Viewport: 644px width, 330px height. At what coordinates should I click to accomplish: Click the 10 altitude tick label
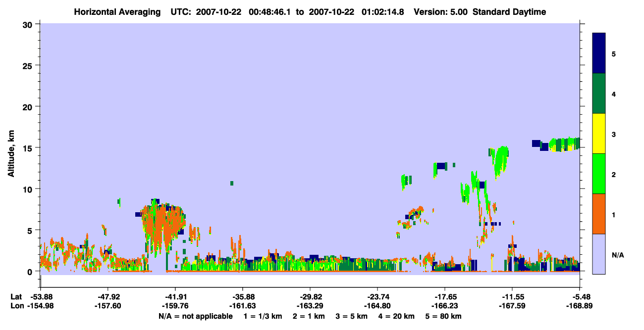(29, 189)
